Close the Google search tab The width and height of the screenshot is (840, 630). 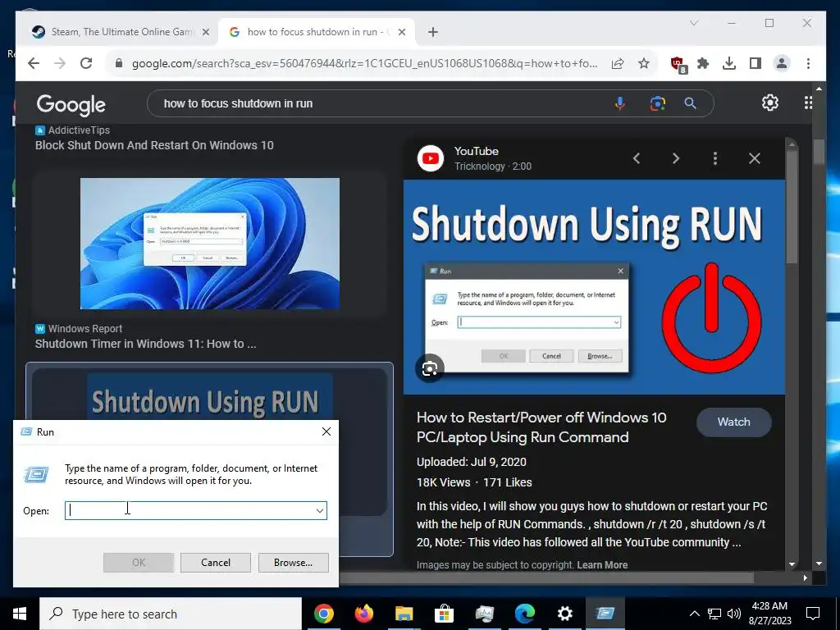[402, 32]
